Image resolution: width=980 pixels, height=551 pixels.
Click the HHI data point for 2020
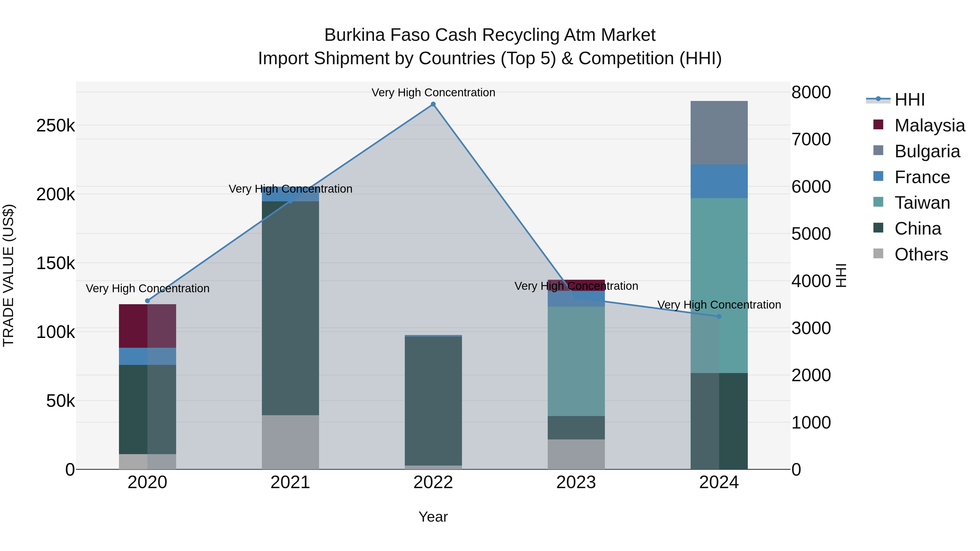pyautogui.click(x=148, y=301)
